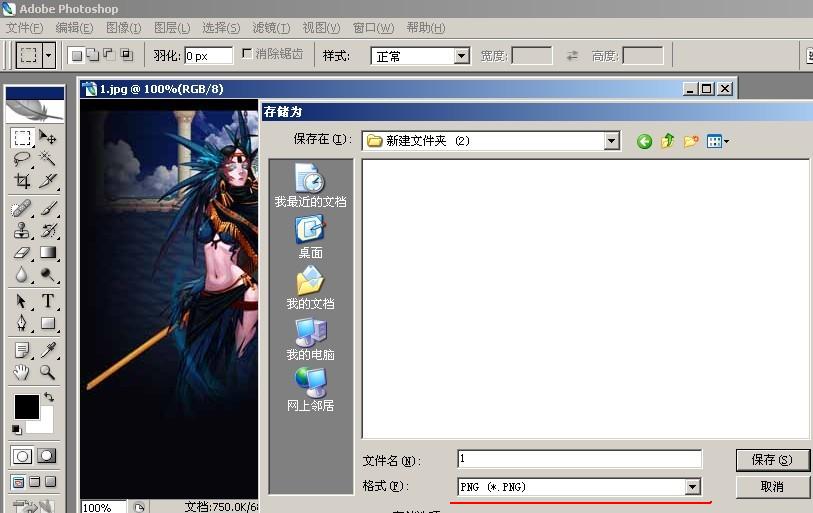Select the Crop tool
This screenshot has height=513, width=813.
point(22,181)
